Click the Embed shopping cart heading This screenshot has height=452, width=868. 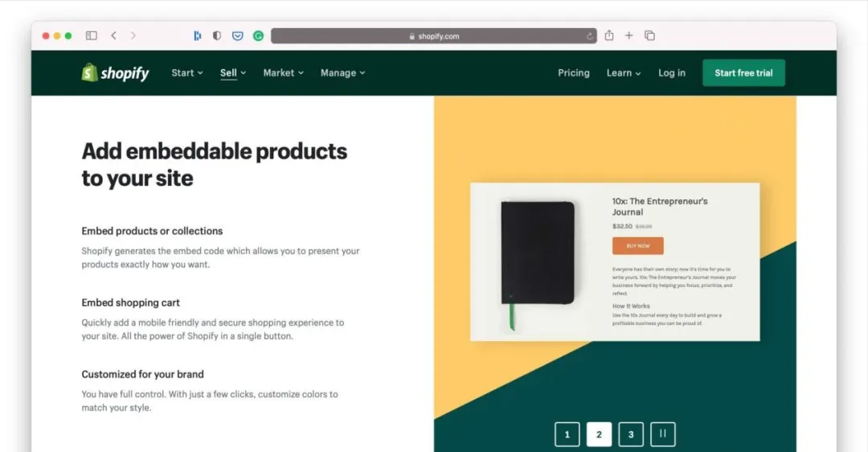click(131, 302)
